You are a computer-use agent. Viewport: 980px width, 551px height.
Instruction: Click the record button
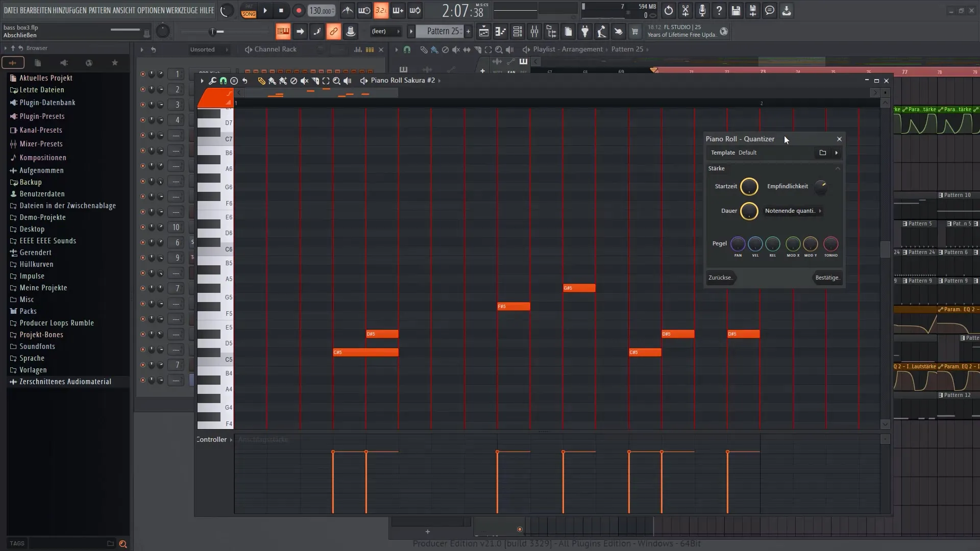pos(299,11)
